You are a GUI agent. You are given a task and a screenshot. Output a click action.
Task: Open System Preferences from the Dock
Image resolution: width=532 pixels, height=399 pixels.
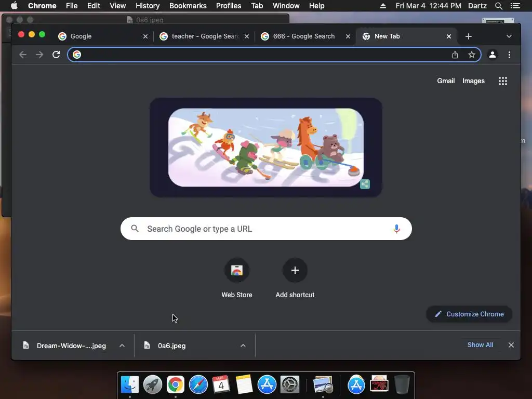pos(290,385)
